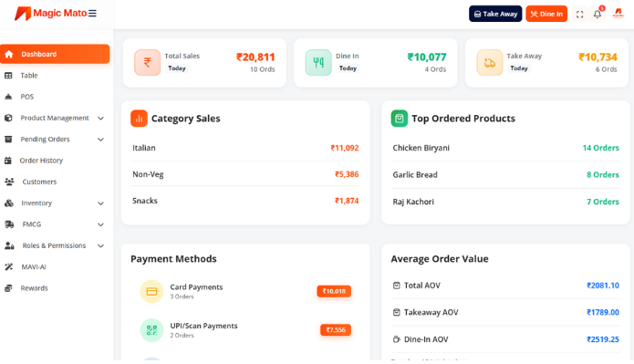634x364 pixels.
Task: Click the Card Payments card icon
Action: [x=151, y=291]
